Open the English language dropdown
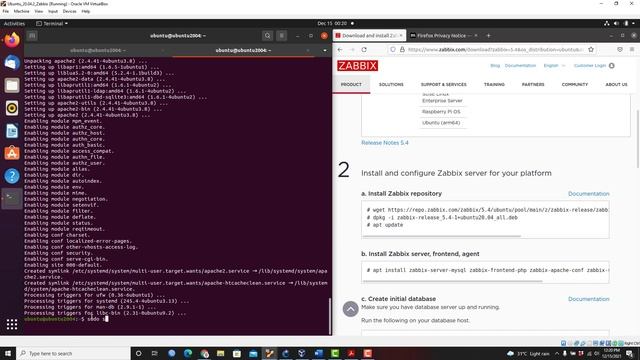The image size is (640, 360). click(x=554, y=66)
